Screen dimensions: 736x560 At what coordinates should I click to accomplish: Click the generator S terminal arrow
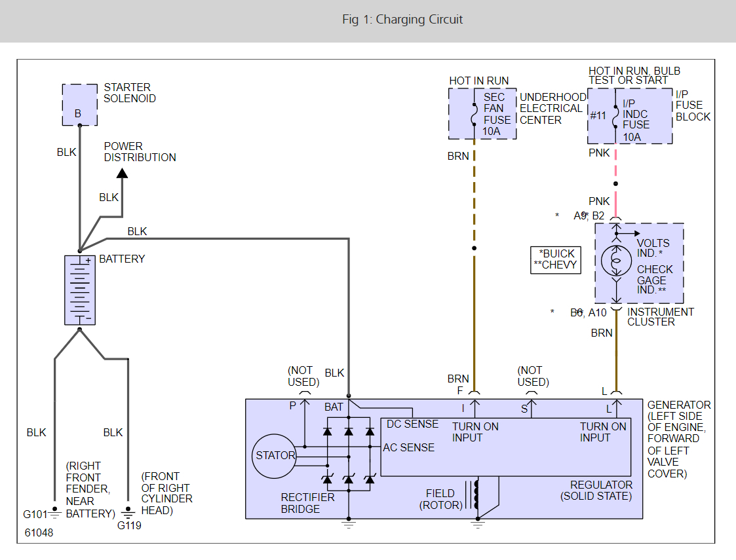click(531, 407)
